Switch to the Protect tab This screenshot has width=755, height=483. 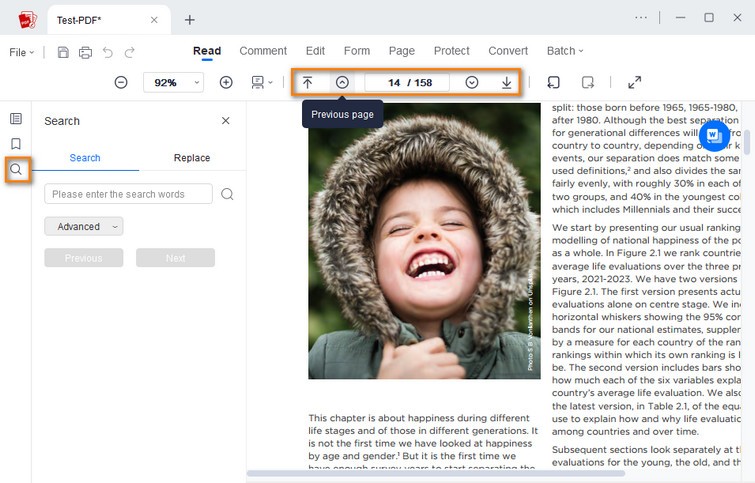(x=452, y=51)
